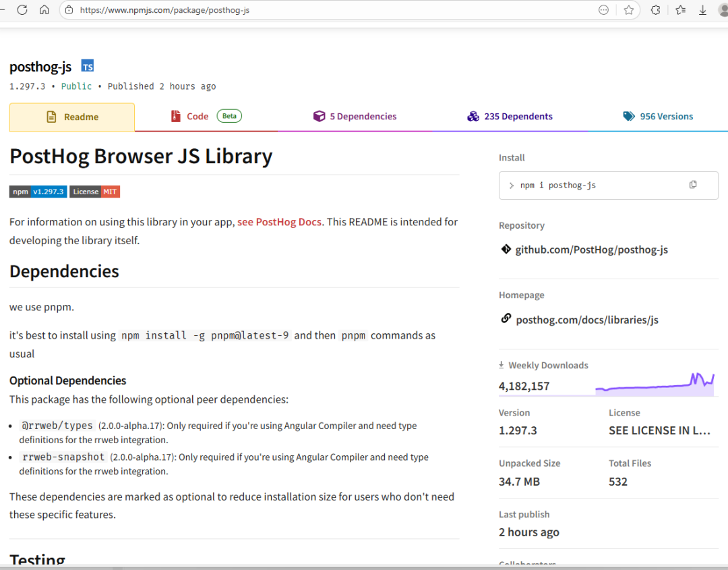
Task: Click the weekly downloads sparkline chart
Action: 655,384
